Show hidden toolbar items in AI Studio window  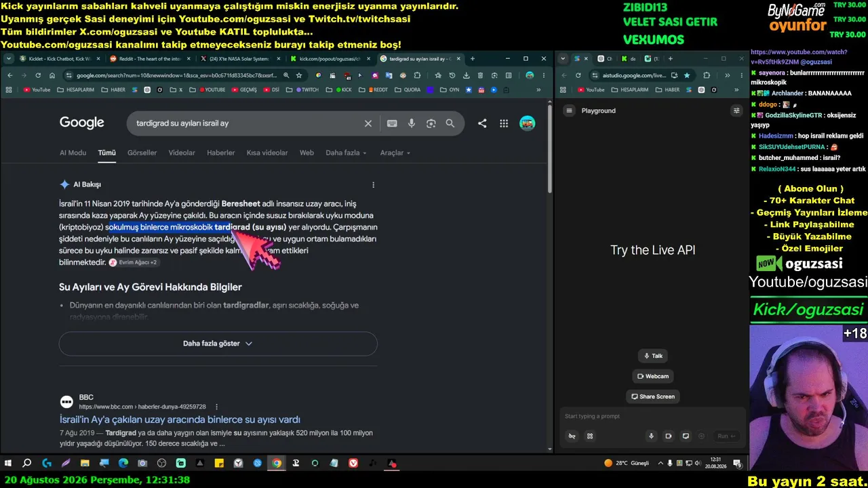point(727,75)
